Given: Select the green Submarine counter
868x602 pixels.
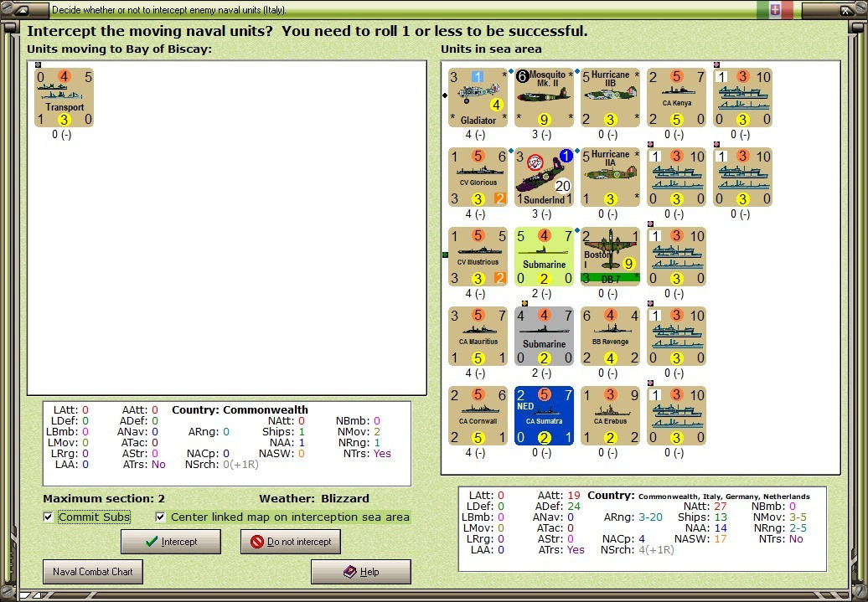Looking at the screenshot, I should pyautogui.click(x=544, y=257).
